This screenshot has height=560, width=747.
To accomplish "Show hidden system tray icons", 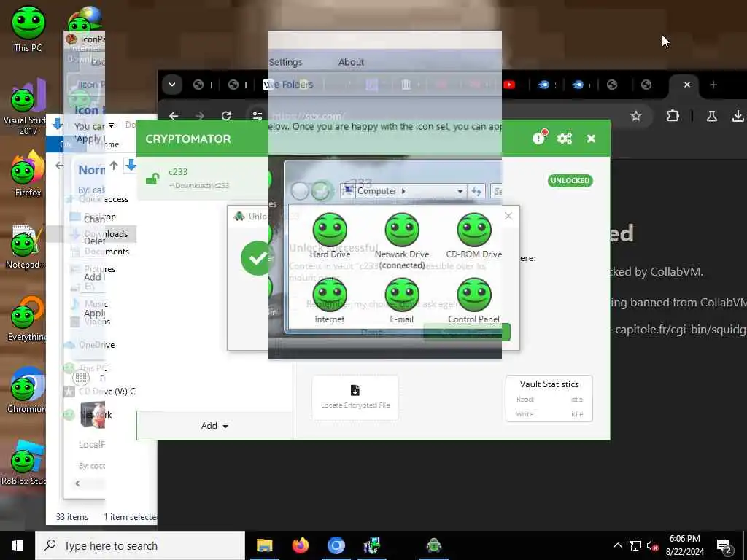I will pos(617,545).
